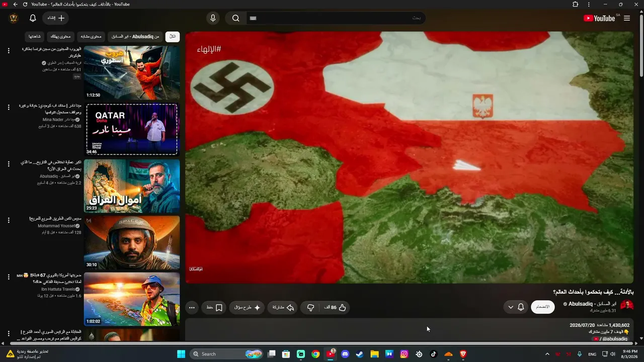This screenshot has height=362, width=644.
Task: Click the Ask (طرح سؤال) sparkle button
Action: tap(247, 307)
